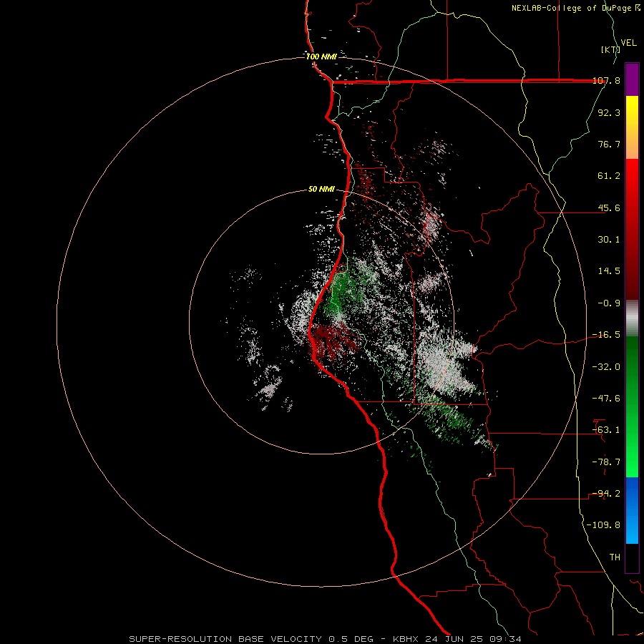Click the 76.7 legend value
This screenshot has height=644, width=644.
coord(609,144)
